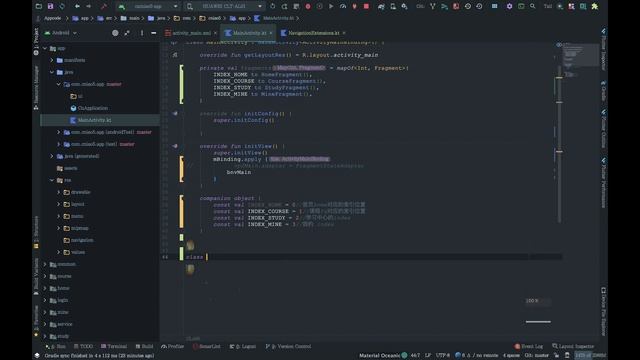
Task: Hide the Project panel with the minimize icon
Action: (153, 33)
